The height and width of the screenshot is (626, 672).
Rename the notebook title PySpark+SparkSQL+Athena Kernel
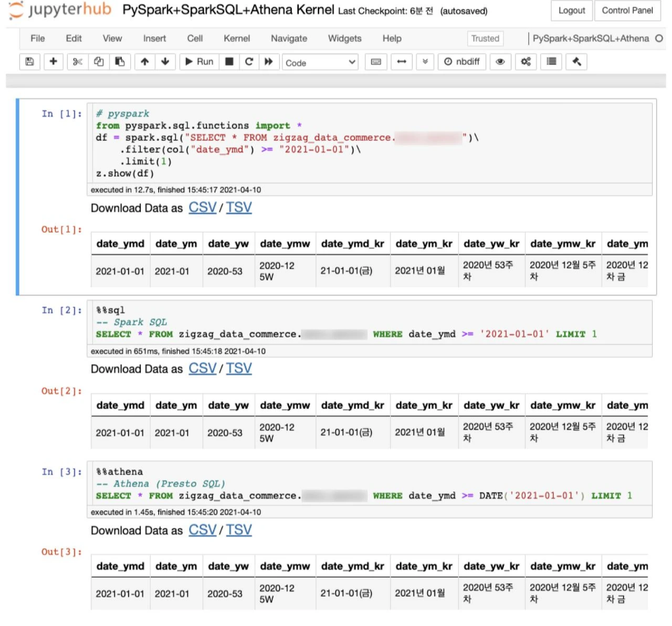[228, 10]
